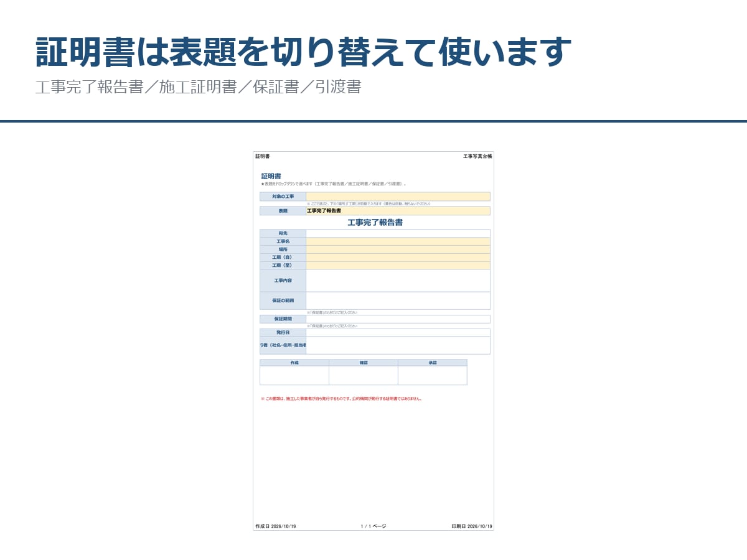Click the note about choosing 表題 via dropdown
This screenshot has height=560, width=747.
(333, 184)
